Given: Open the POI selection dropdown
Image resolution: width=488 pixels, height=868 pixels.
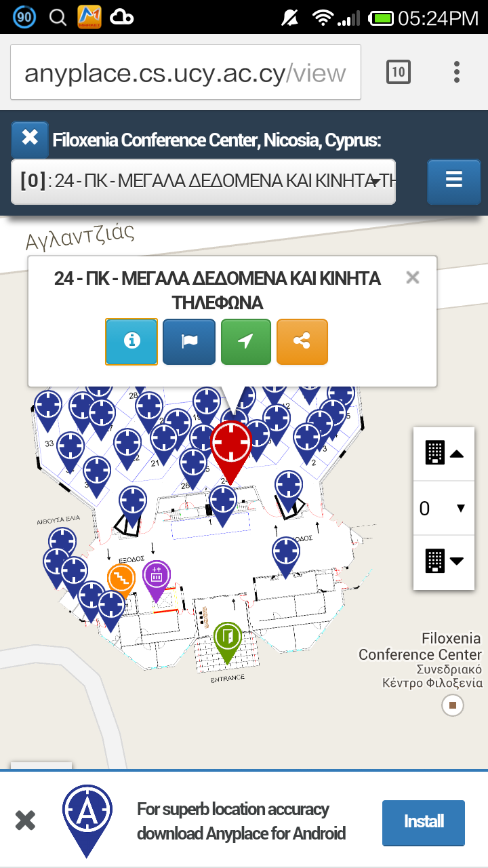Looking at the screenshot, I should [203, 182].
